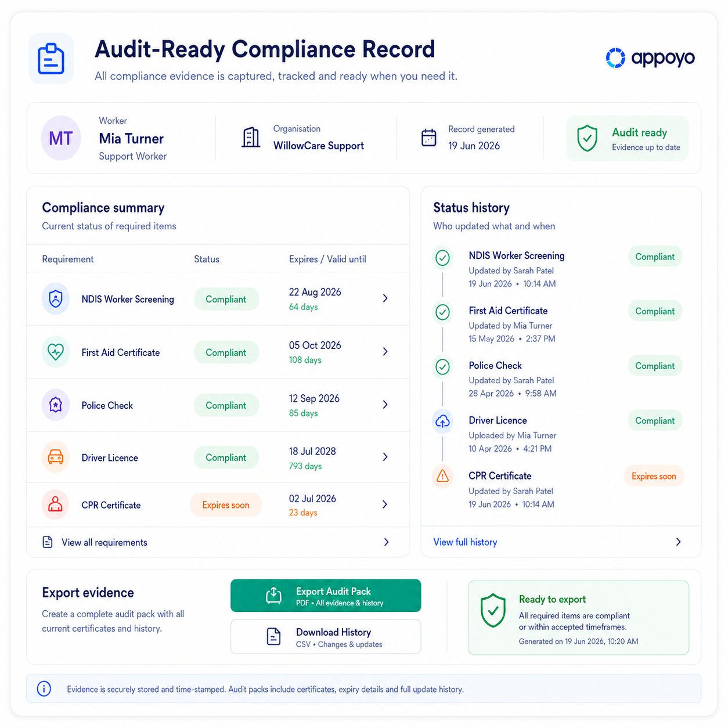The height and width of the screenshot is (728, 728).
Task: Open View full history link
Action: tap(465, 542)
